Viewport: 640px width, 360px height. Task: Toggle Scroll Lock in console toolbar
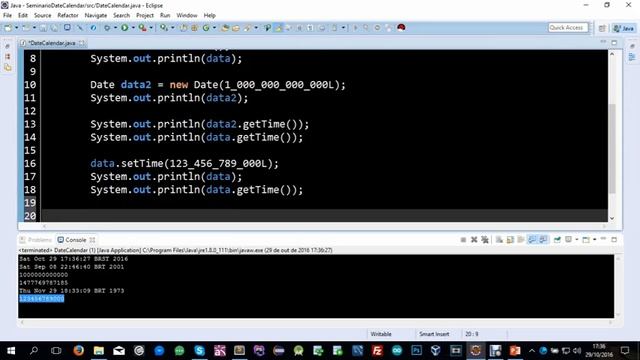coord(510,240)
